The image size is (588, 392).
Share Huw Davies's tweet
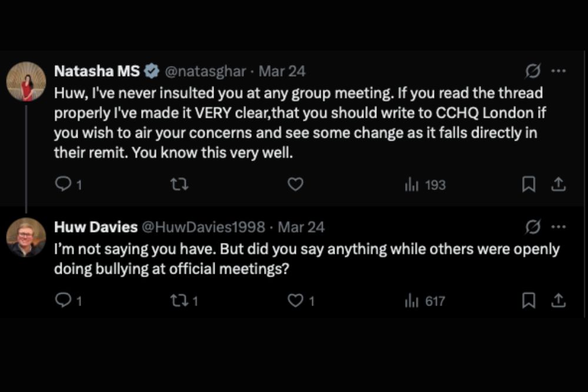coord(558,301)
